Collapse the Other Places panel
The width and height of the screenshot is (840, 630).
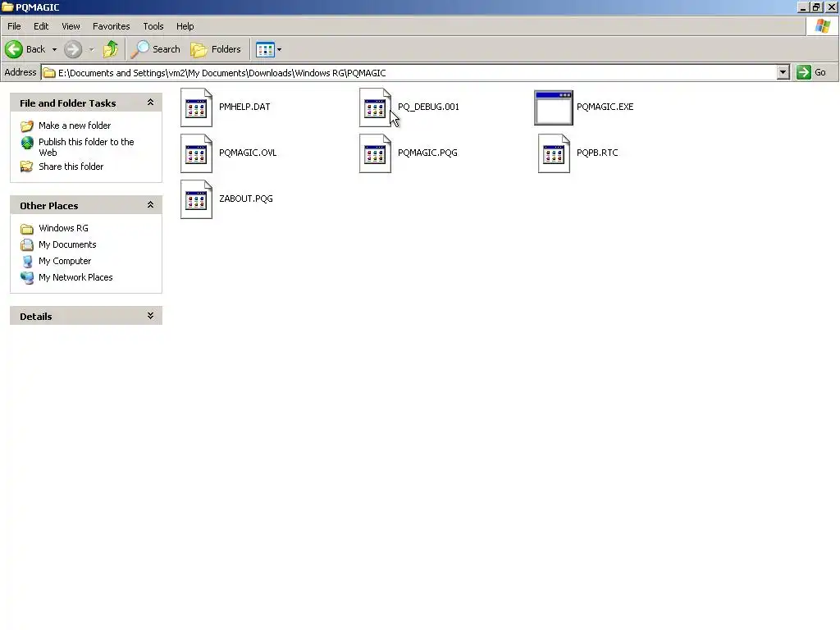[151, 204]
